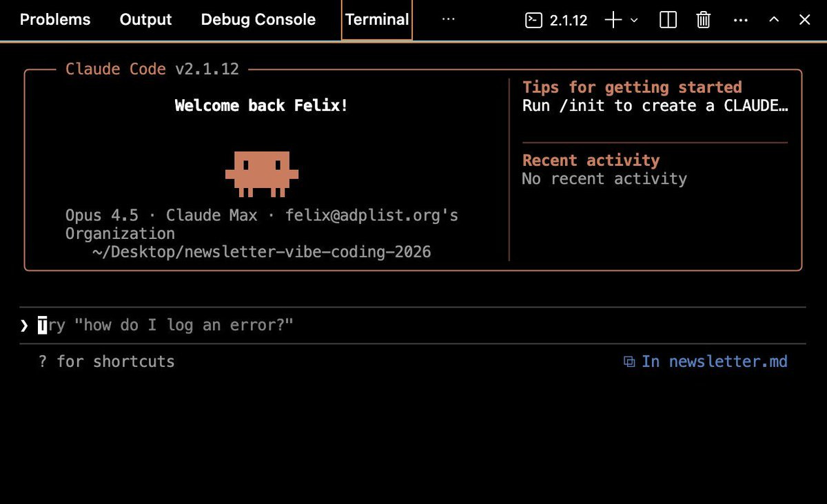This screenshot has height=504, width=827.
Task: Click the ~/Desktop/newsletter-vibe-coding-2026 path
Action: (262, 252)
